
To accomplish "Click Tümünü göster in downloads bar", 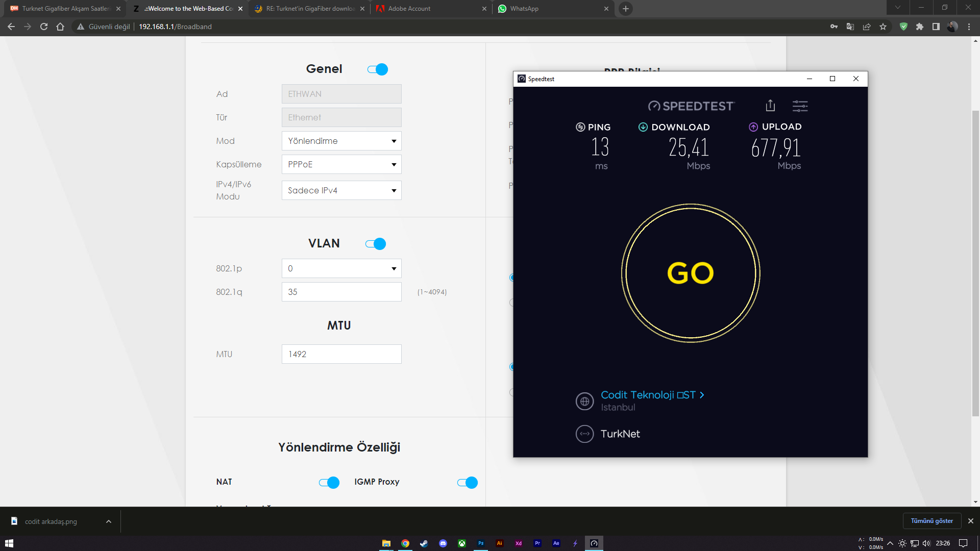I will (932, 521).
